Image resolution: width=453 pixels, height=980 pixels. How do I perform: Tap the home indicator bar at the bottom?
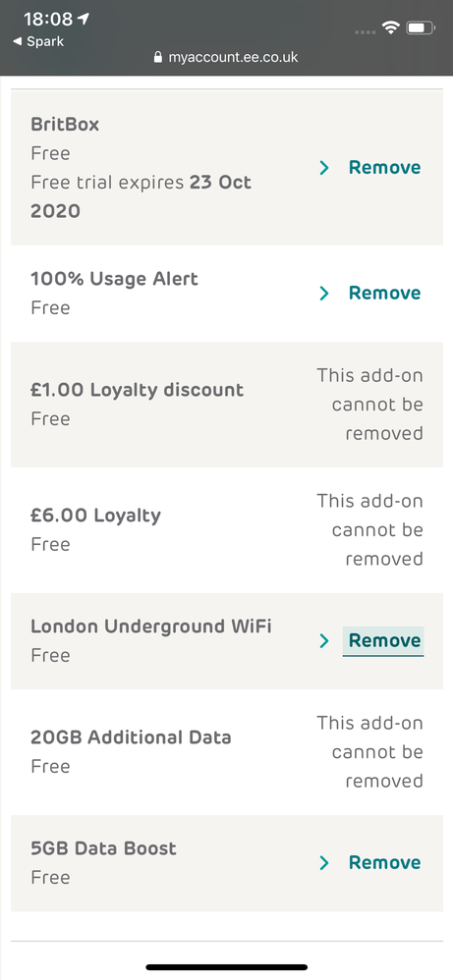coord(226,967)
